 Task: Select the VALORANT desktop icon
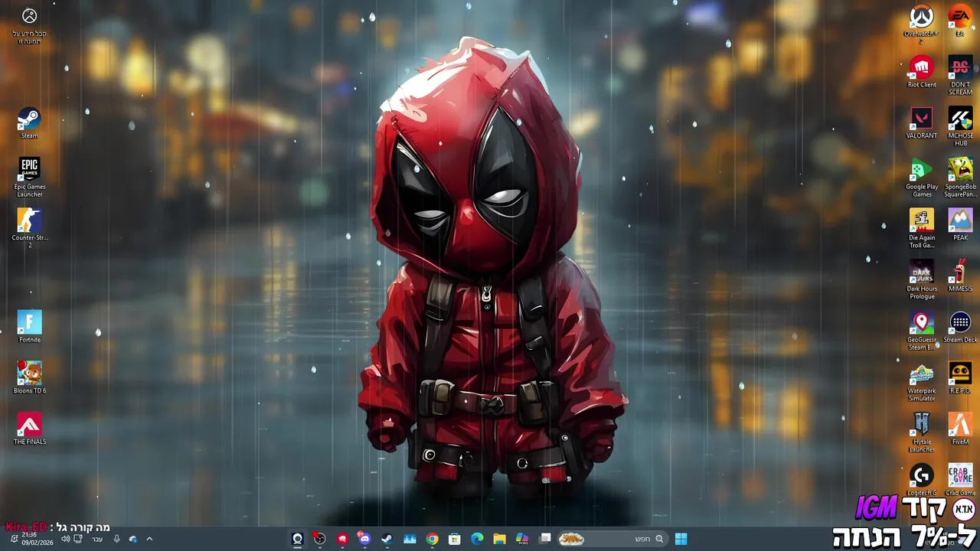coord(921,123)
